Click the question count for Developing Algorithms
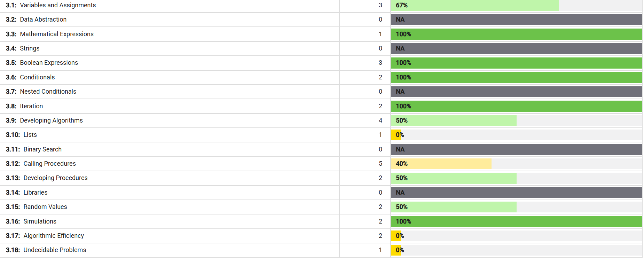Screen dimensions: 644x258 click(380, 120)
